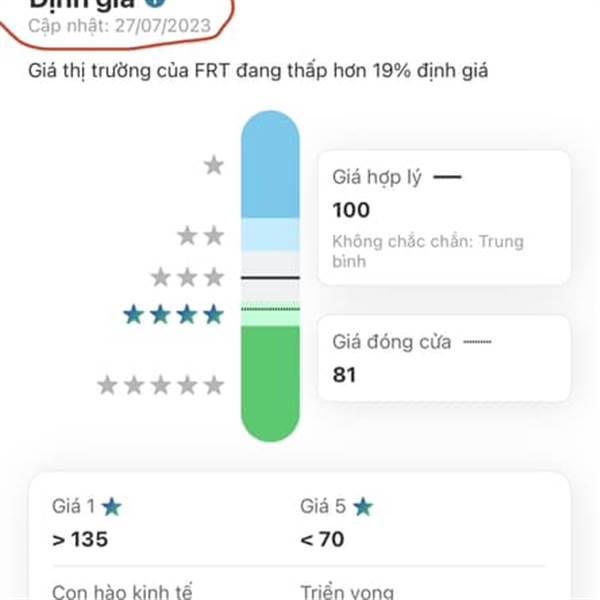Click the solid fair-value line on gauge
The image size is (600, 600).
click(270, 277)
